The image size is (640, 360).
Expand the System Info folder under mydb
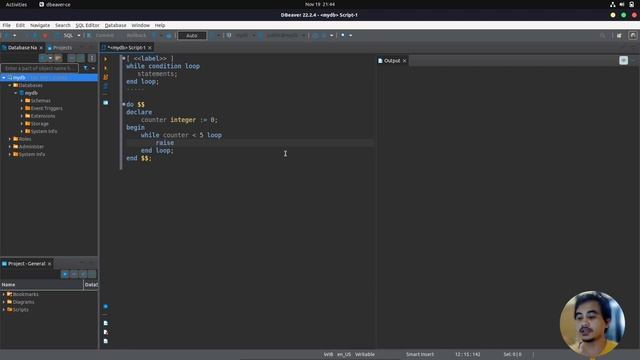[x=22, y=131]
